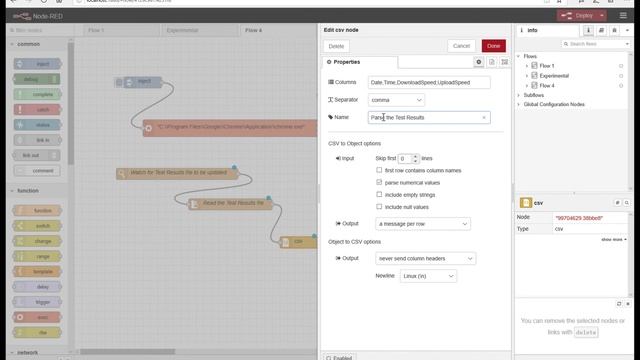Switch to the Flow 1 workspace tab
Viewport: 640px width, 360px height.
[121, 30]
